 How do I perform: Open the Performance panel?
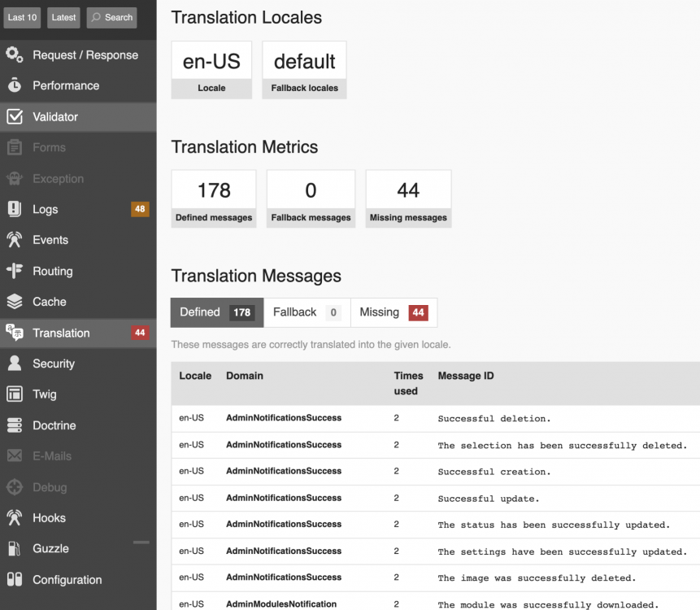(x=78, y=85)
